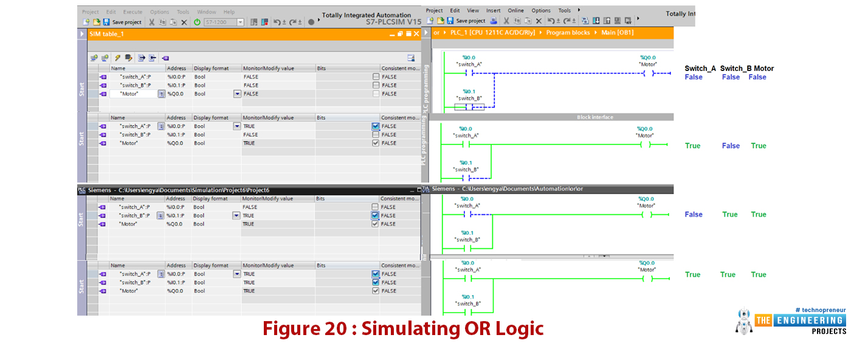Click the Import arrow icon in SIM table toolbar
This screenshot has height=346, width=868.
tap(153, 58)
